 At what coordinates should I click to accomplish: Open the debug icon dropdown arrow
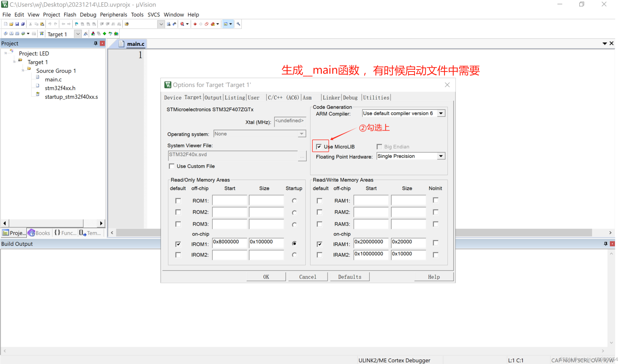coord(187,24)
